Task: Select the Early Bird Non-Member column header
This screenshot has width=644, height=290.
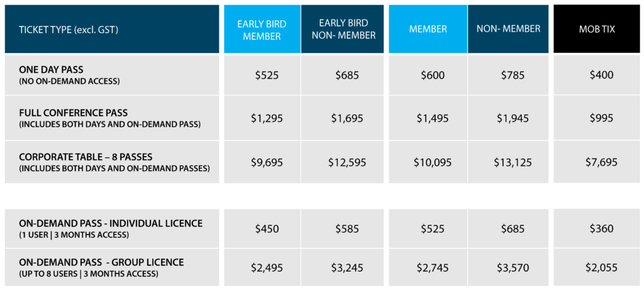Action: point(343,29)
